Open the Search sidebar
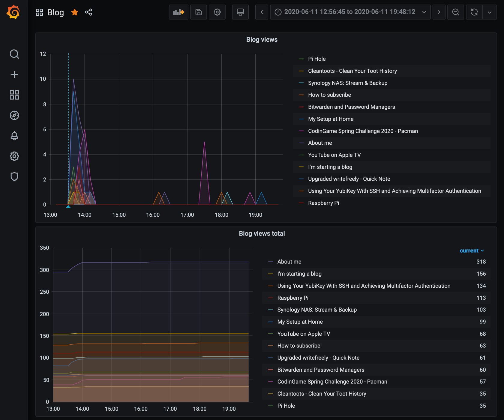The height and width of the screenshot is (420, 504). pyautogui.click(x=14, y=54)
